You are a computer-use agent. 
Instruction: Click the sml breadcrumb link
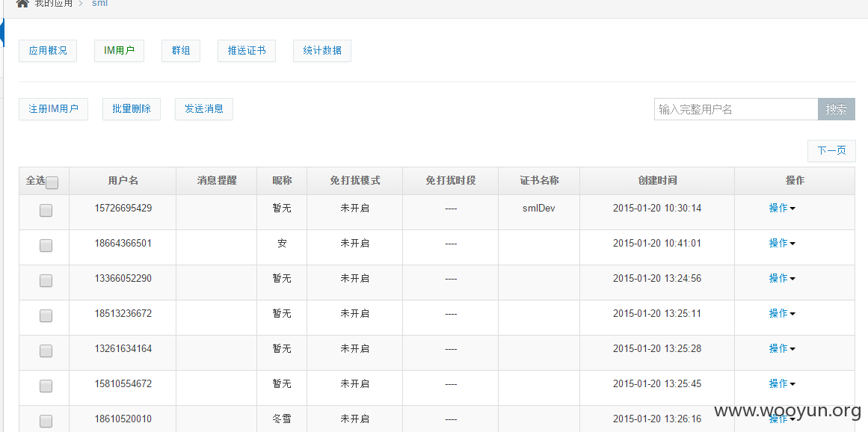(x=99, y=3)
